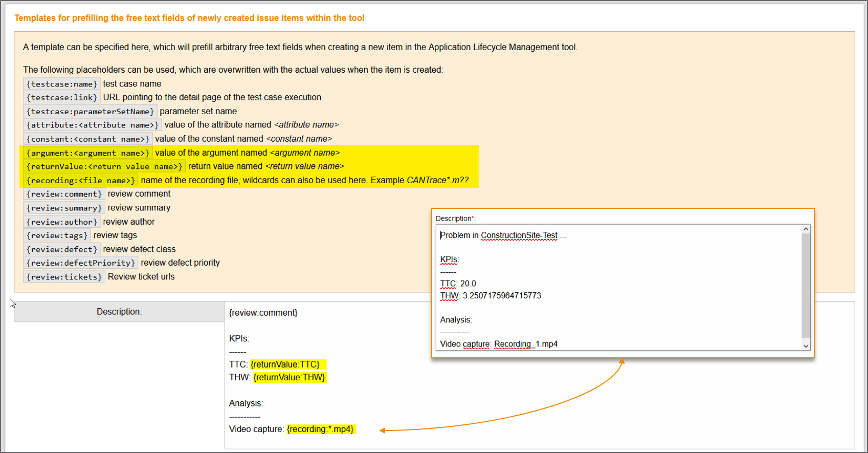The image size is (868, 453).
Task: Click the {review:tags} placeholder tag
Action: click(x=57, y=235)
